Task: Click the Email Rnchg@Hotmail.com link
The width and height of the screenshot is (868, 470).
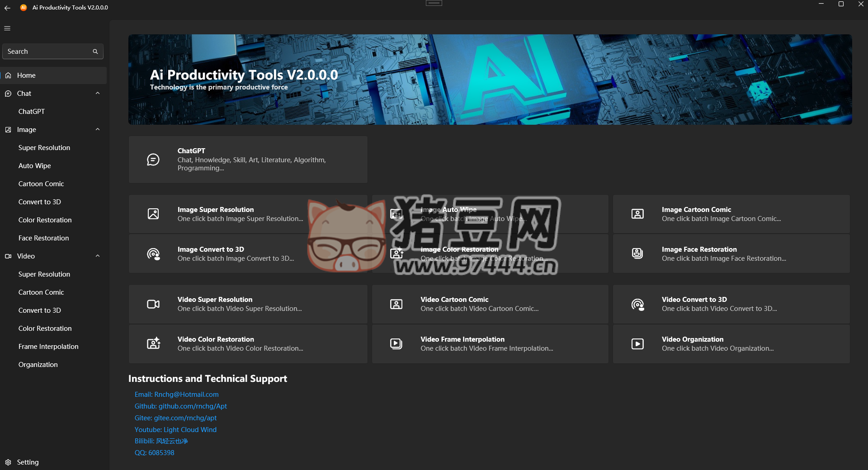Action: (x=176, y=395)
